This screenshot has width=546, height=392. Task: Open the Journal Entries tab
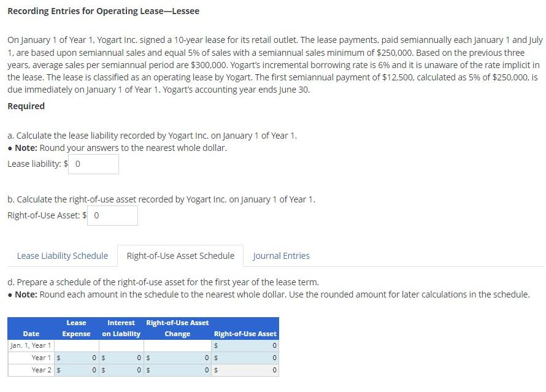281,256
